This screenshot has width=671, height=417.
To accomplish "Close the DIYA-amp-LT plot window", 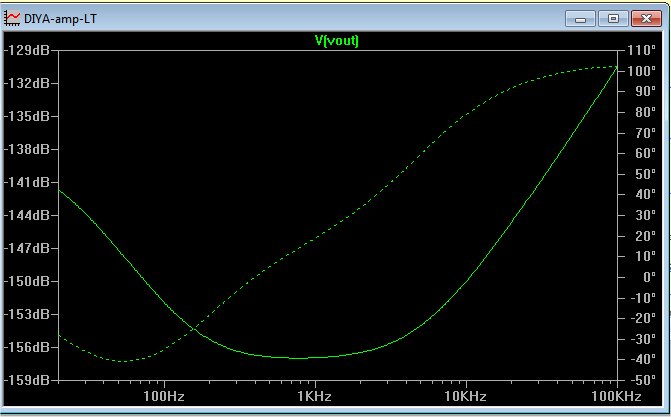I will click(646, 19).
